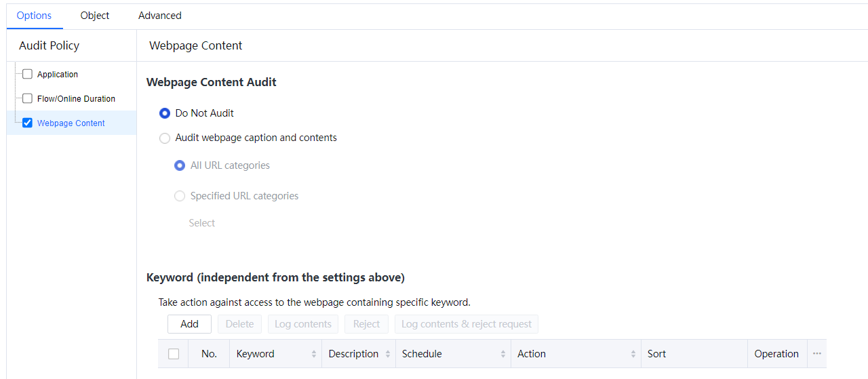The height and width of the screenshot is (379, 868).
Task: Check the Flow/Online Duration checkbox
Action: [28, 98]
